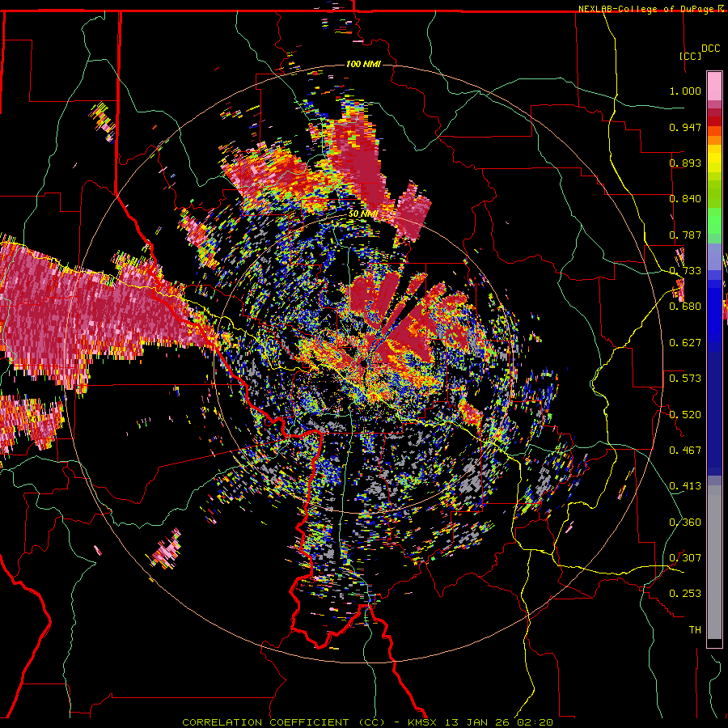
Task: Click the 0.680 color scale value
Action: point(685,307)
